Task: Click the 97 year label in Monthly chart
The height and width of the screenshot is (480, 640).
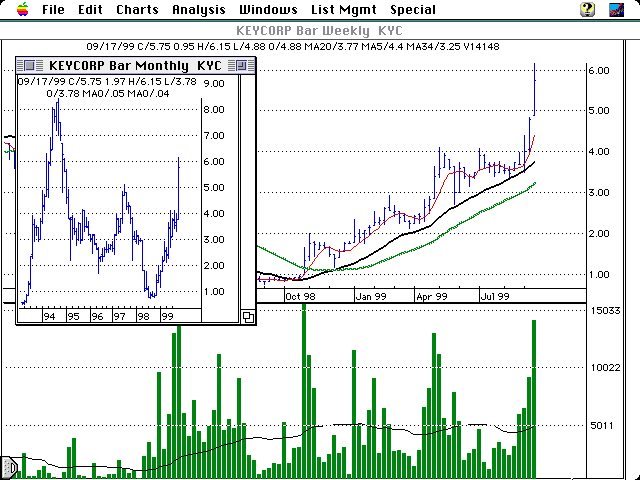Action: [120, 316]
